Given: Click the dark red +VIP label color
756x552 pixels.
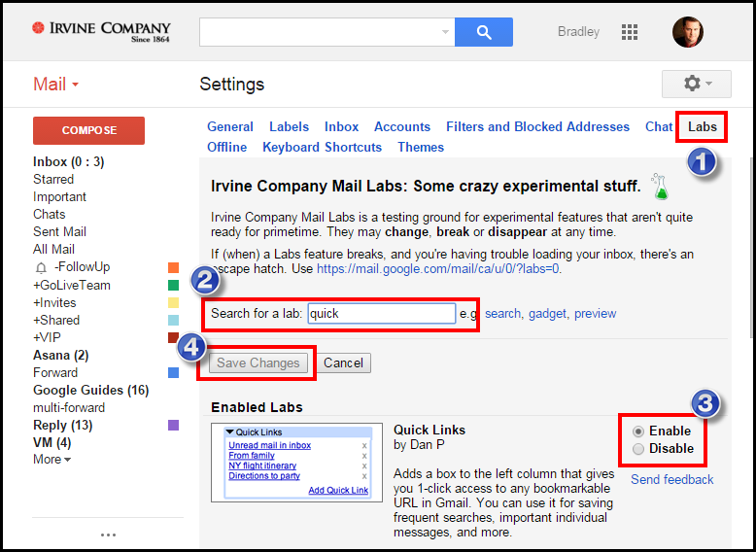Looking at the screenshot, I should (x=174, y=337).
